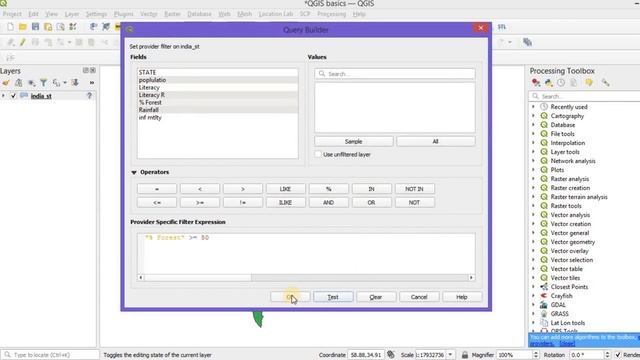
Task: Expand GDAL provider in Toolbox
Action: (533, 304)
